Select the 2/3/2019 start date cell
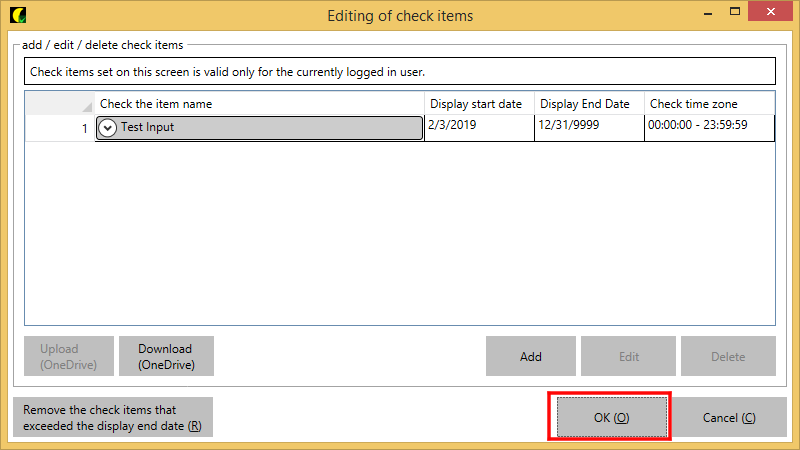This screenshot has height=450, width=800. (x=480, y=128)
